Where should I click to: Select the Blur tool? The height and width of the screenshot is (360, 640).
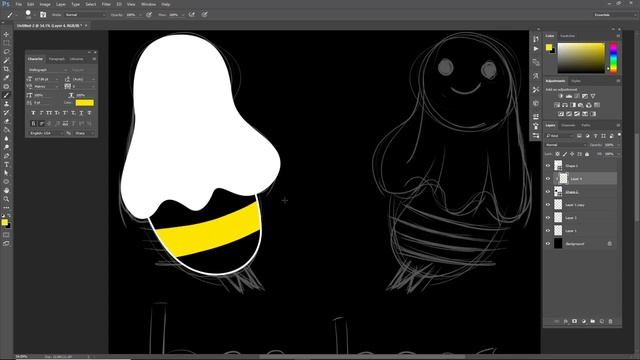6,138
